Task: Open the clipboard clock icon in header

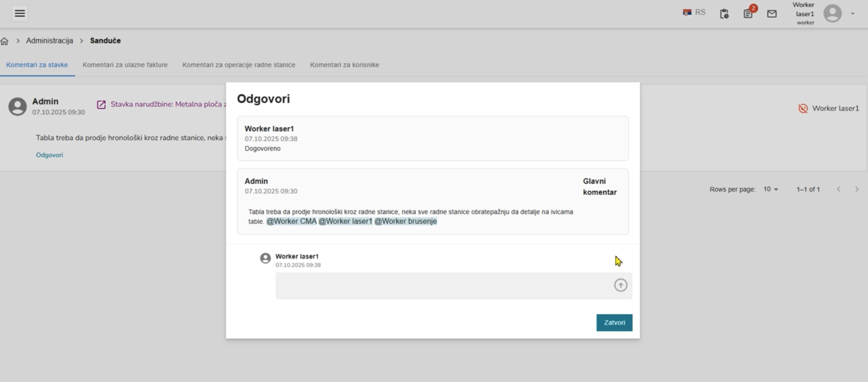Action: [724, 14]
